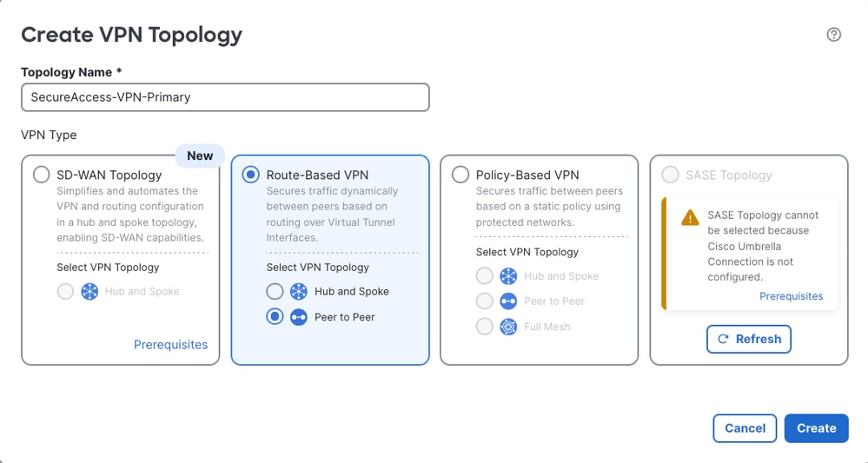Open Prerequisites link in SASE warning
868x463 pixels.
pyautogui.click(x=791, y=296)
